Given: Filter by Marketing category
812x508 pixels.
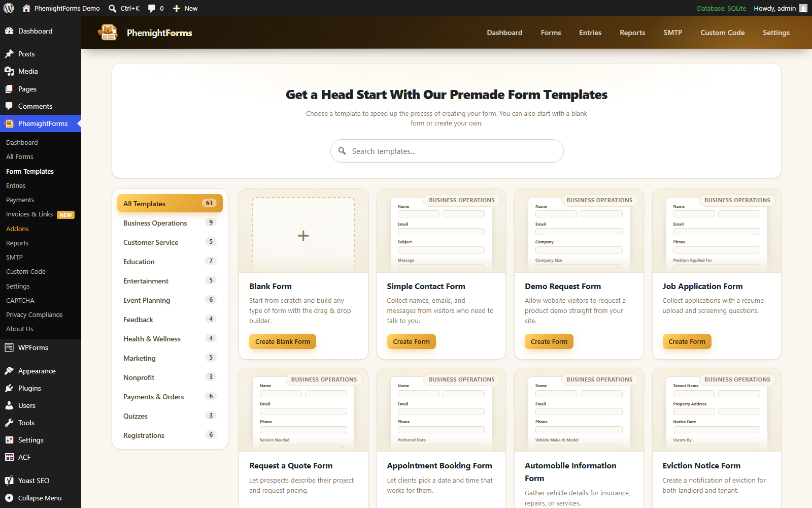Looking at the screenshot, I should point(170,358).
